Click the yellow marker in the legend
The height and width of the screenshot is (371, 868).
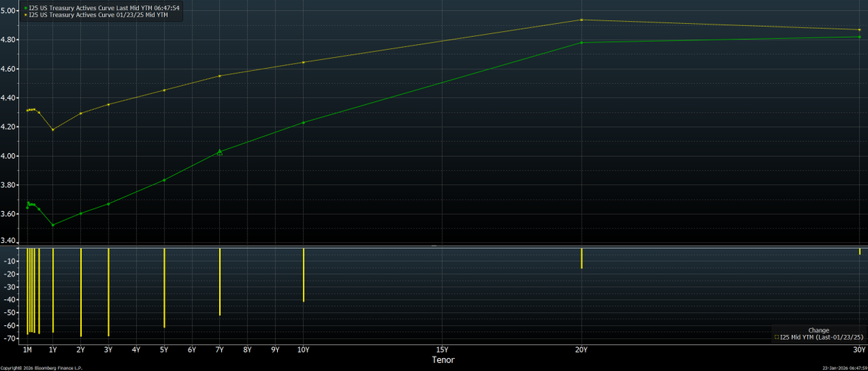(27, 14)
